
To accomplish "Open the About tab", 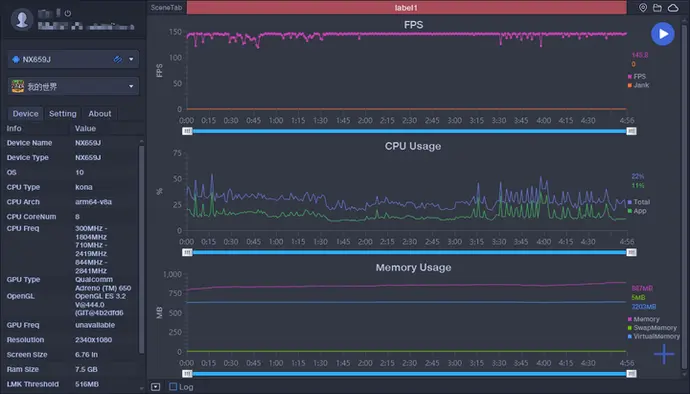I will pyautogui.click(x=100, y=114).
